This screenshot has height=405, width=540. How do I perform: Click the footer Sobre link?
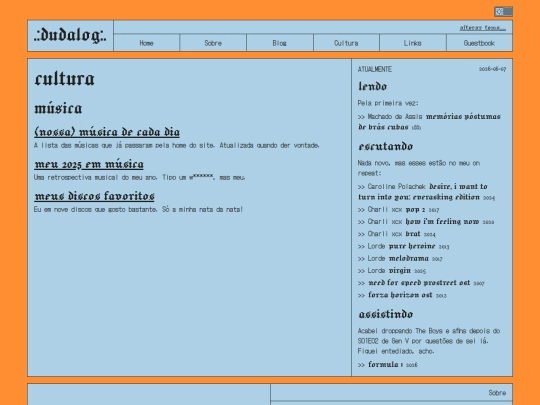tap(497, 393)
